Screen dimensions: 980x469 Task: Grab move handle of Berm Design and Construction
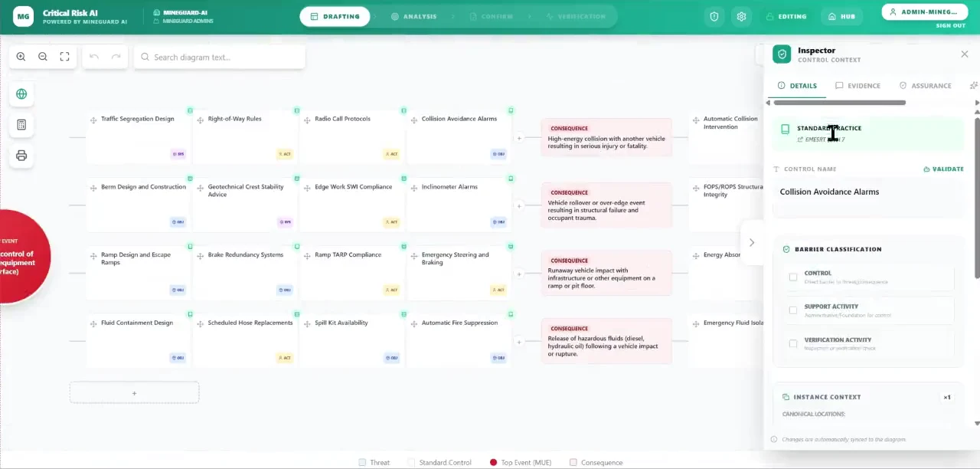93,188
